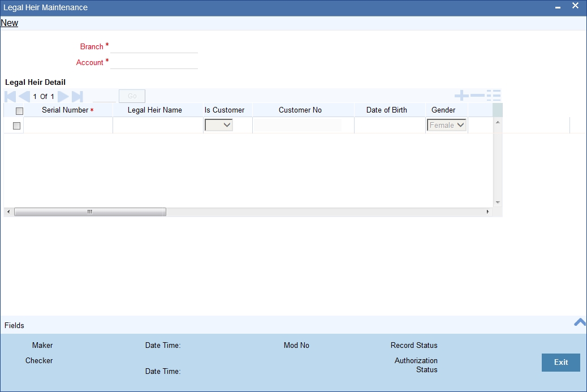
Task: Click the Go button
Action: (132, 96)
